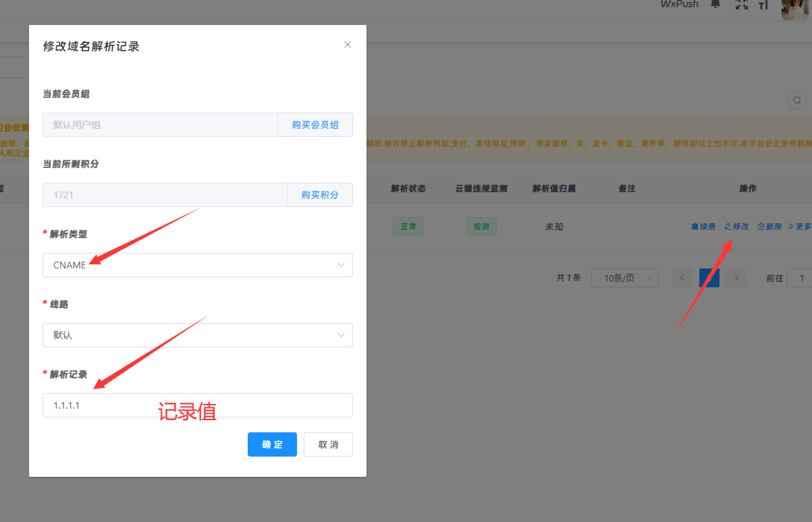
Task: Open the font size adjustment icon
Action: click(763, 5)
